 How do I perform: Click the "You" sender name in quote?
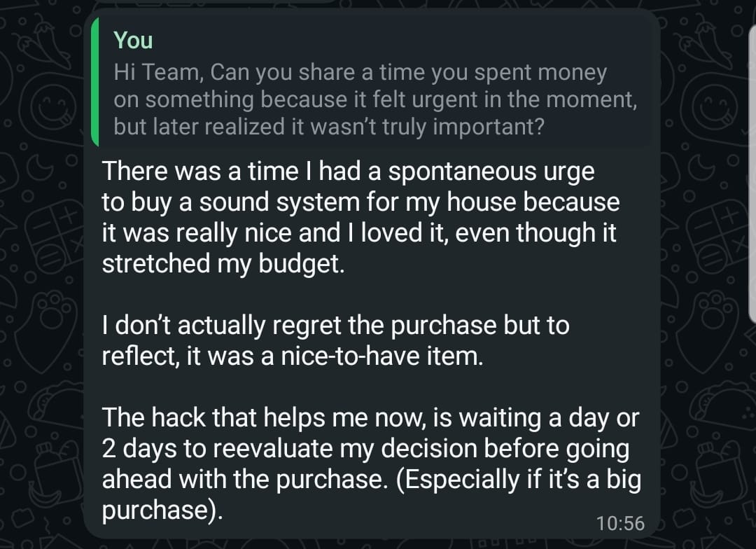point(133,41)
